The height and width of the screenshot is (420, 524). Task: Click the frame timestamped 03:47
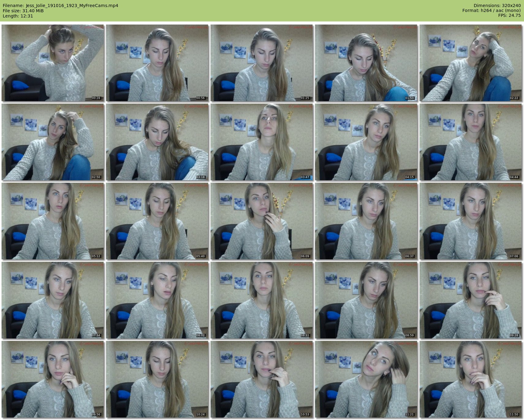[262, 142]
